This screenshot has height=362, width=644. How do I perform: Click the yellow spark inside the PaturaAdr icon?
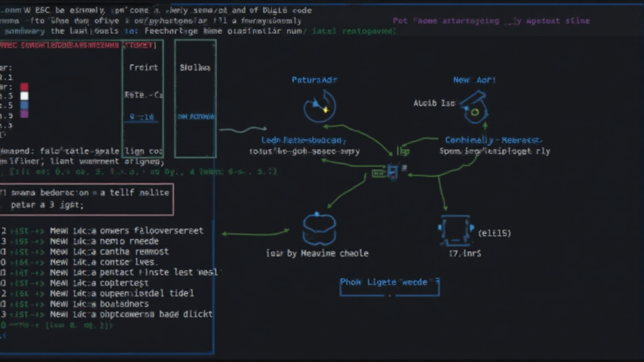326,109
